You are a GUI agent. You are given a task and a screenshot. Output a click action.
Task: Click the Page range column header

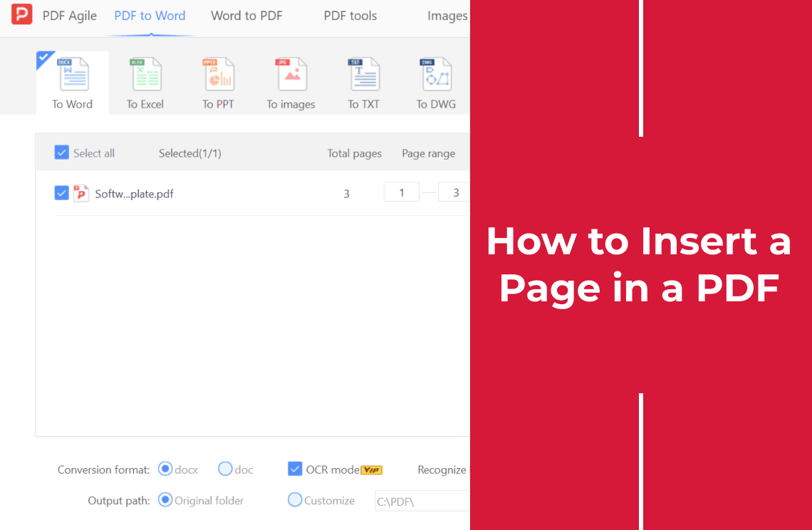[428, 153]
